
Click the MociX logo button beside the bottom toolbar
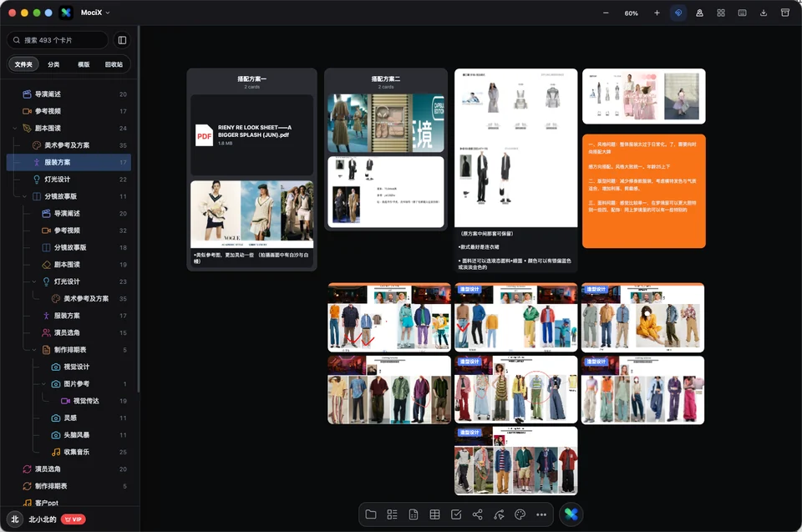click(571, 514)
